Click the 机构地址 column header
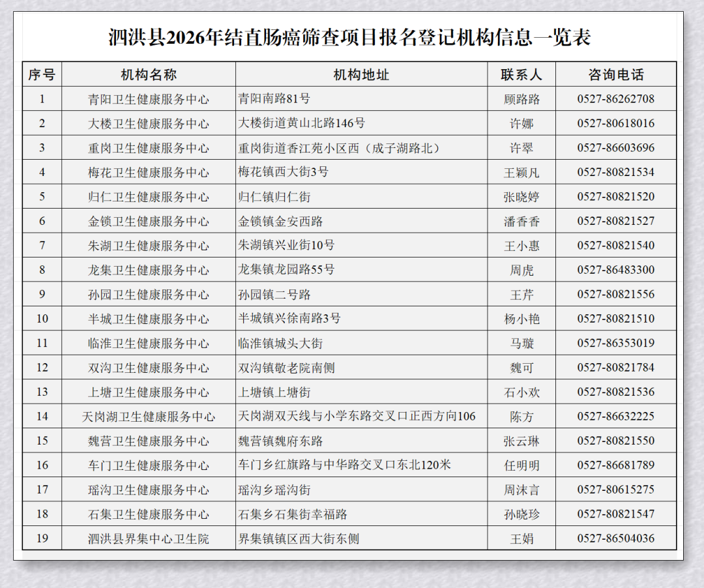 click(x=361, y=74)
